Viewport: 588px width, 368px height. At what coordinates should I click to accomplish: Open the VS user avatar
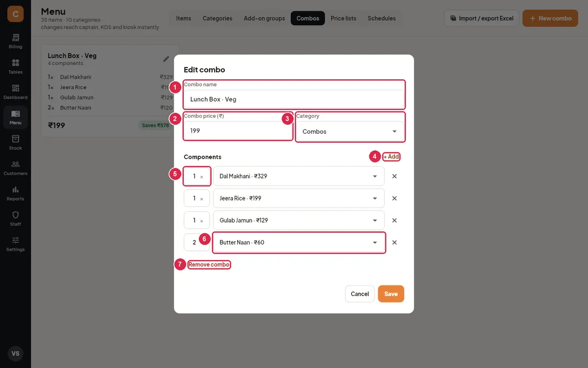[x=16, y=354]
